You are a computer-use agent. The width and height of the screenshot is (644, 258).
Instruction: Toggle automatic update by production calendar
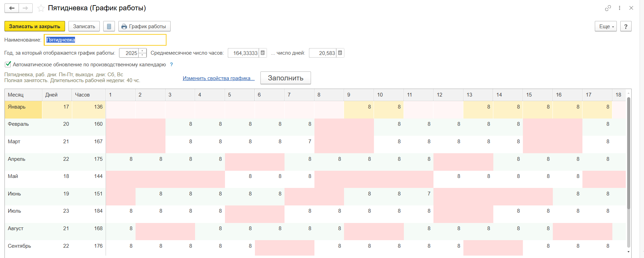click(x=8, y=64)
